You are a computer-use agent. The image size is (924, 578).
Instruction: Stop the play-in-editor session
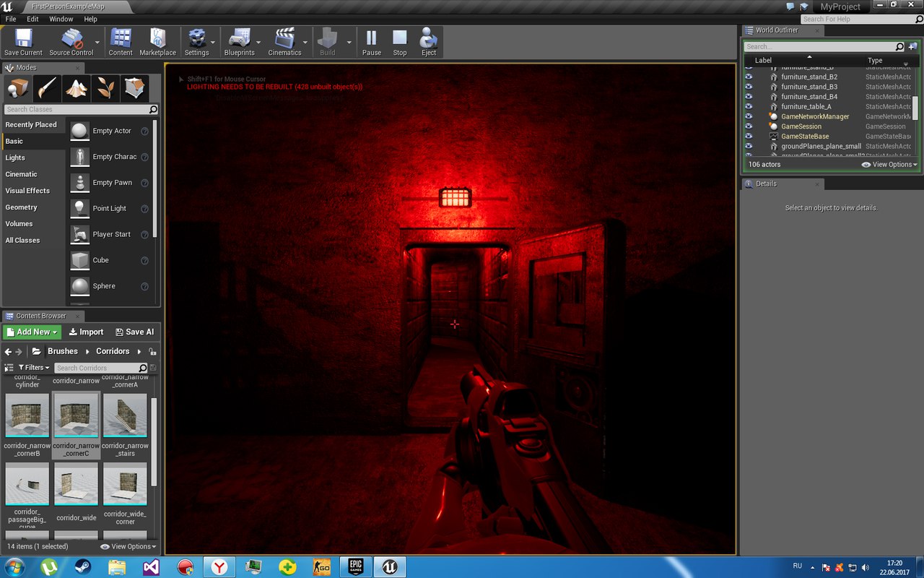coord(400,43)
